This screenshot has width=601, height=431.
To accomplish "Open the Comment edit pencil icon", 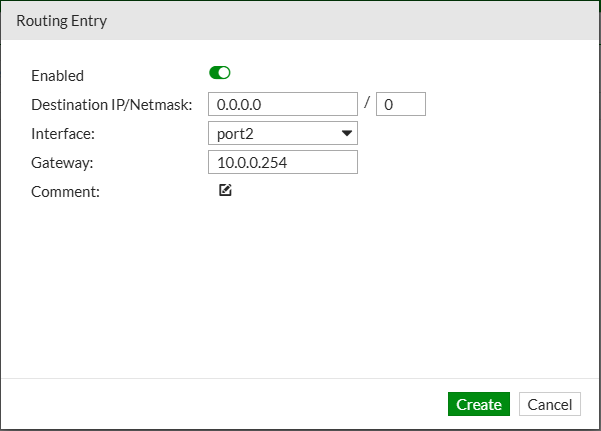I will (225, 190).
